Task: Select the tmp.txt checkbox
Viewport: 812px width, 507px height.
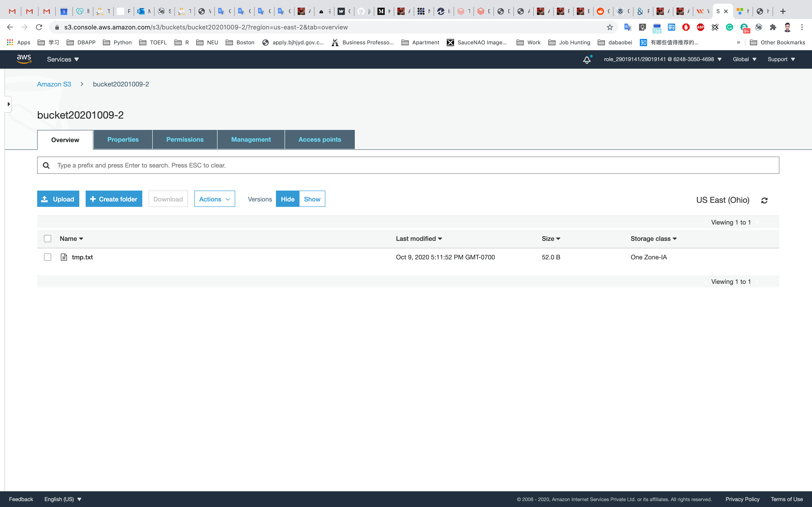Action: click(x=48, y=257)
